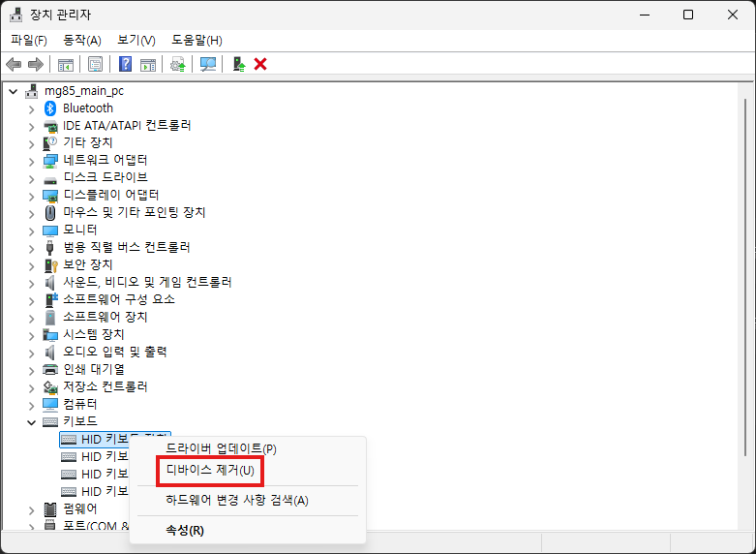Expand the 컴퓨터 chevron

pyautogui.click(x=32, y=405)
